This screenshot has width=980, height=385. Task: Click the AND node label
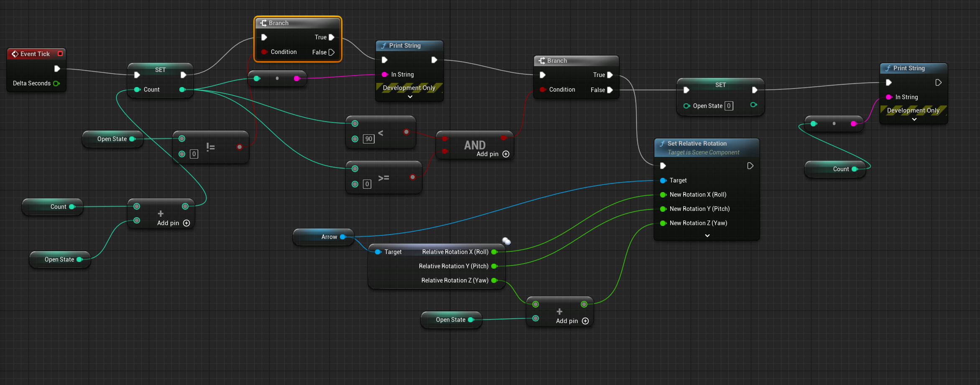tap(475, 145)
